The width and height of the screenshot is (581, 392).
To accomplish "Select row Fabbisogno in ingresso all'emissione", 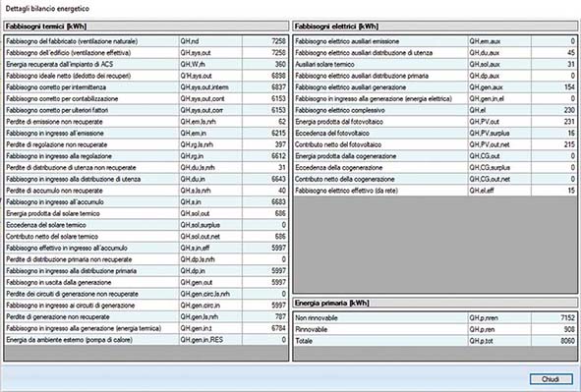I will 146,133.
